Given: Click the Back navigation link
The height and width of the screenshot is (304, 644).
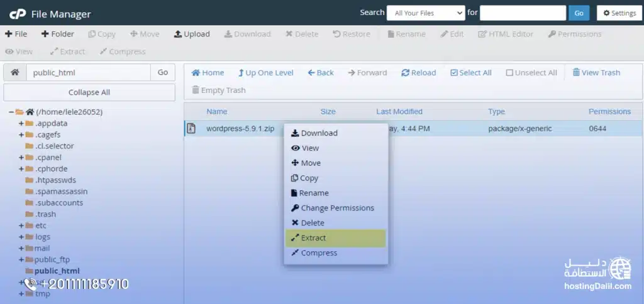Looking at the screenshot, I should tap(321, 73).
